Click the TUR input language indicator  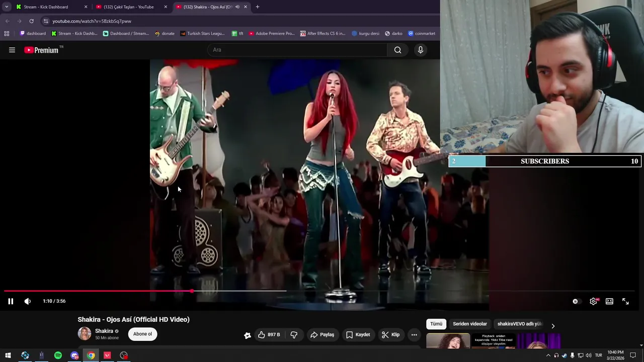coord(599,355)
